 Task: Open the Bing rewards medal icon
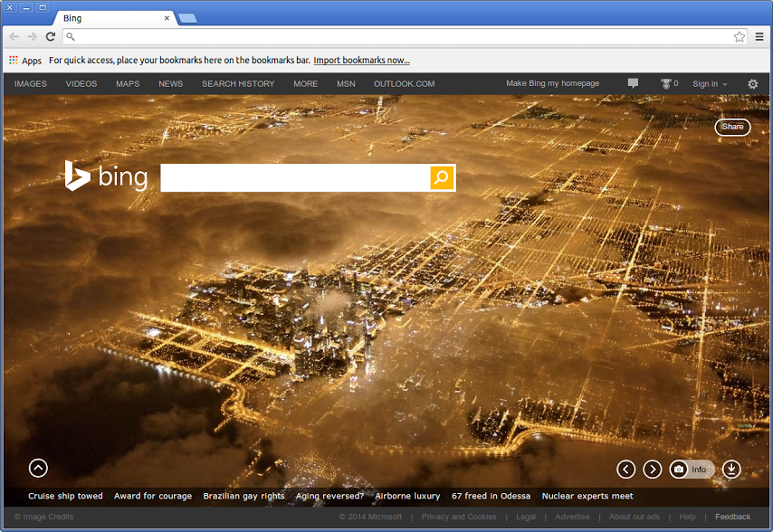click(666, 84)
